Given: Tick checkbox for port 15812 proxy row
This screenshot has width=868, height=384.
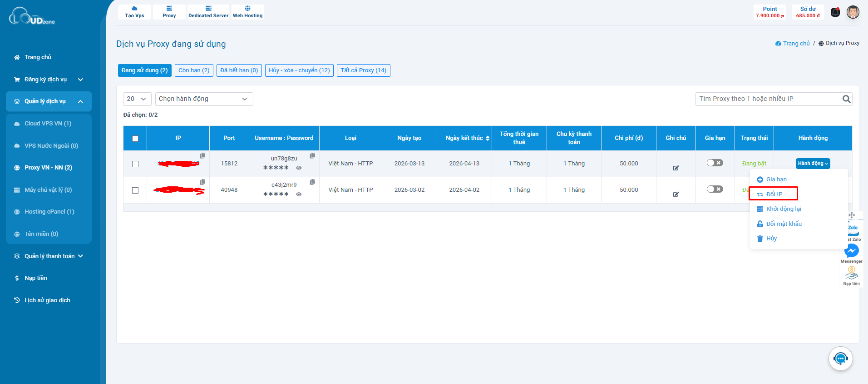Looking at the screenshot, I should coord(135,164).
